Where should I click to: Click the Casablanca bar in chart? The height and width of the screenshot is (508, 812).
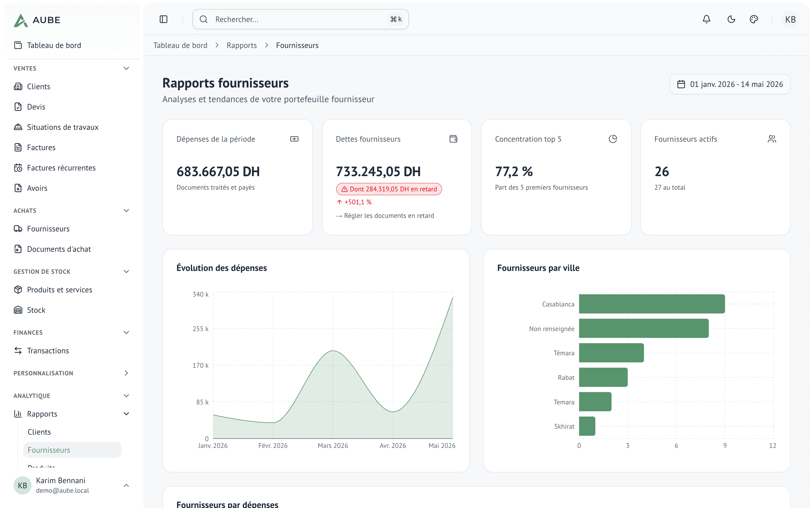click(652, 304)
